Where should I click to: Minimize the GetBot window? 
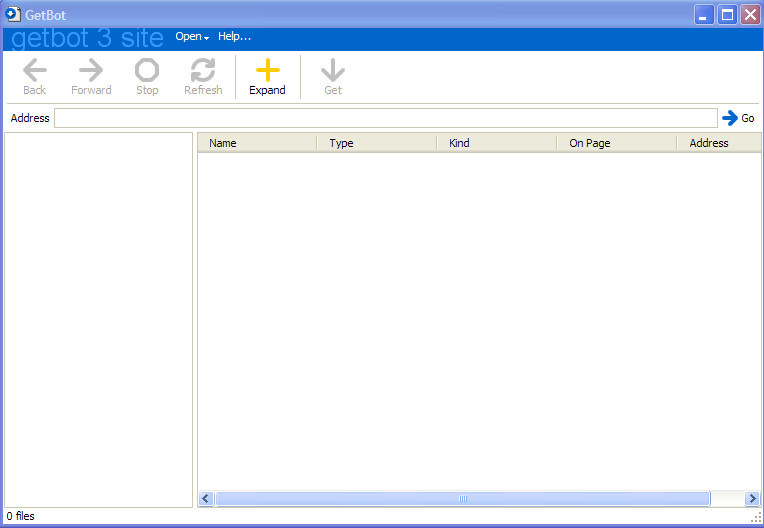pyautogui.click(x=704, y=15)
